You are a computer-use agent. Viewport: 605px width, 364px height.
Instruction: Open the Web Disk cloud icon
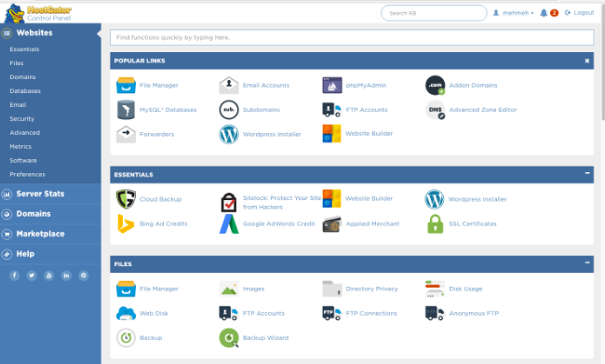click(x=126, y=314)
